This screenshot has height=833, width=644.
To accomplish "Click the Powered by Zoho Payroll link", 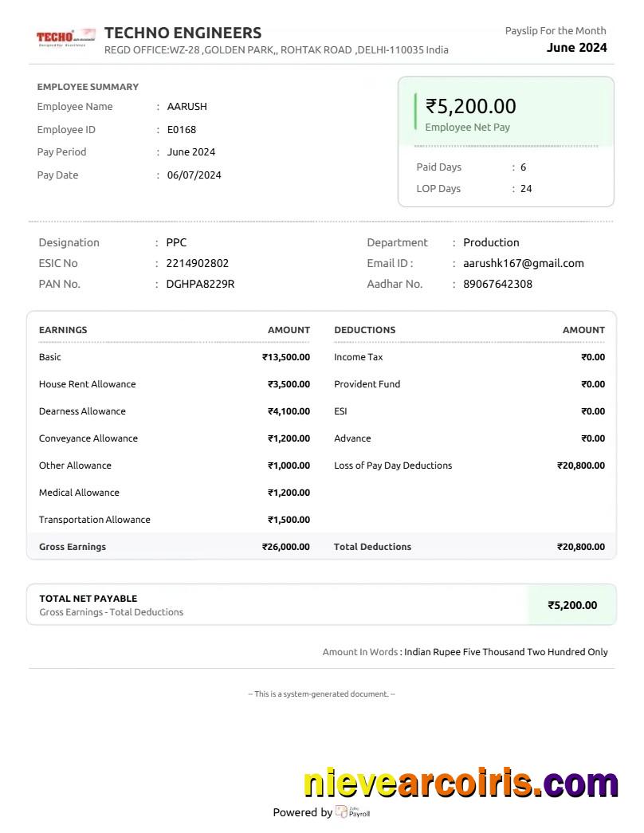I will point(321,812).
